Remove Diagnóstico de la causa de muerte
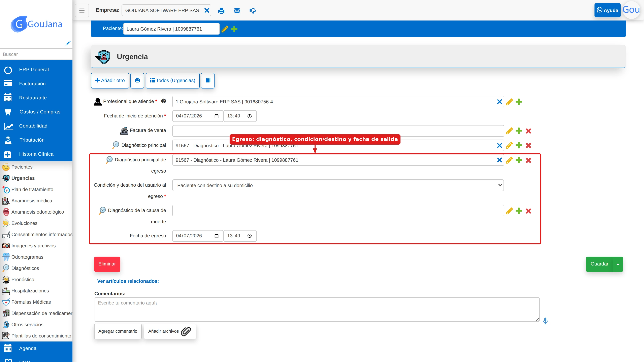 point(528,211)
